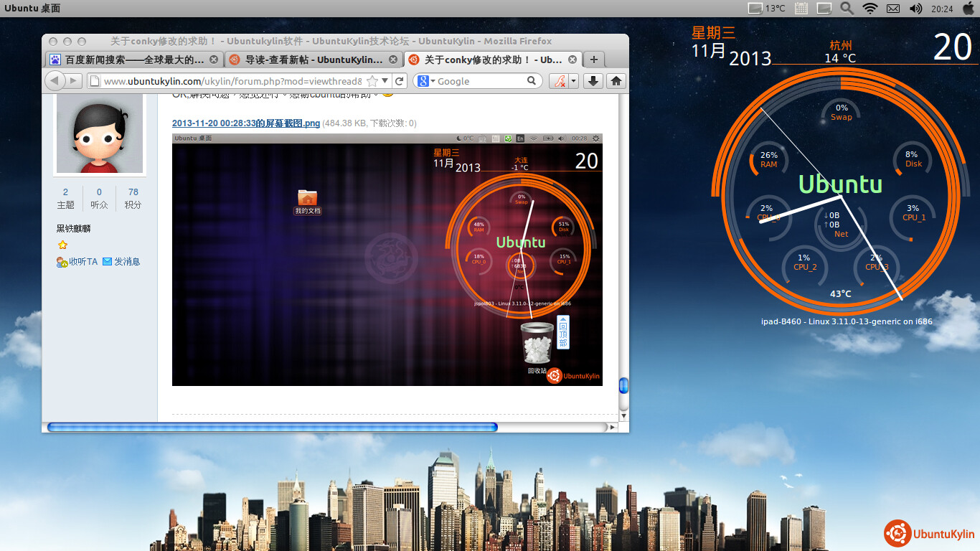Click the horizontal scrollbar at page bottom
Image resolution: width=980 pixels, height=551 pixels.
coord(273,427)
